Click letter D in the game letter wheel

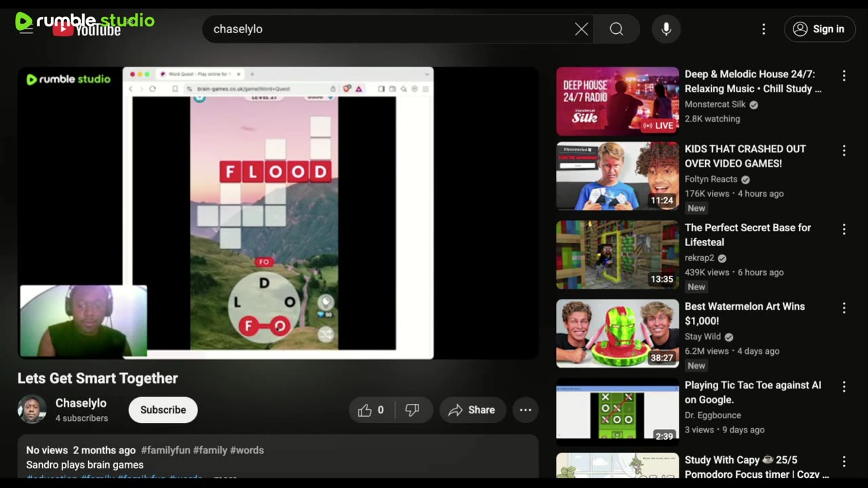coord(264,283)
